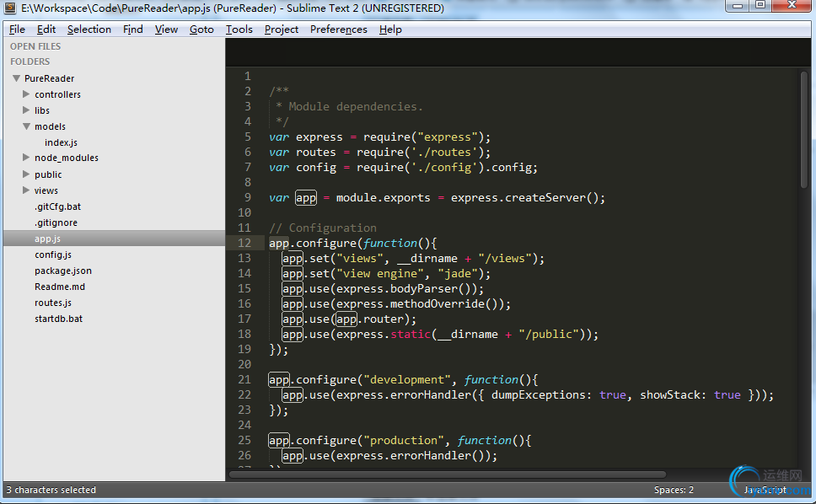Open the .gitignore file
This screenshot has height=504, width=816.
pos(56,223)
